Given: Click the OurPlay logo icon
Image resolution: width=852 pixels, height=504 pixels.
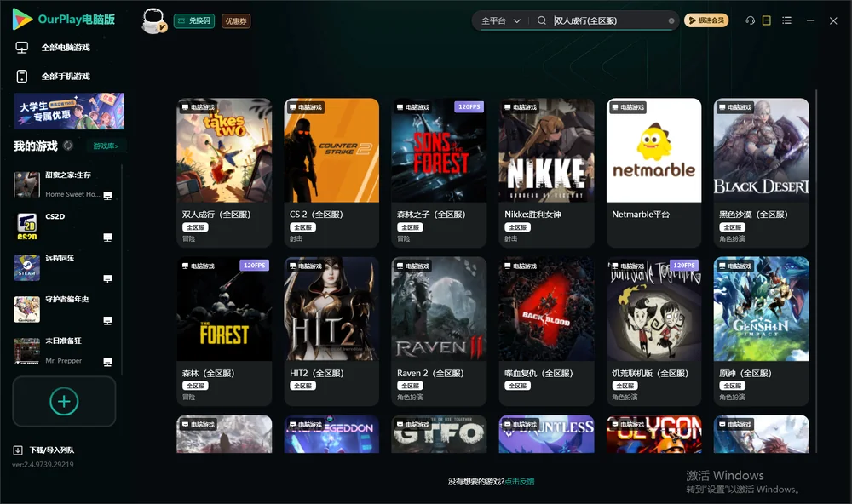Looking at the screenshot, I should pos(22,20).
